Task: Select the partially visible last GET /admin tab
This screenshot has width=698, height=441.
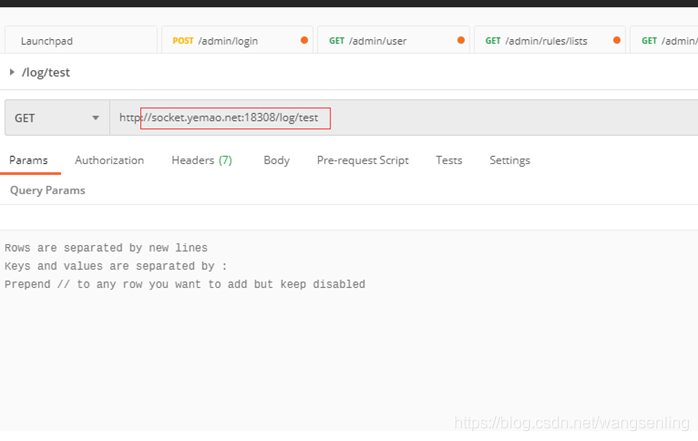Action: tap(664, 40)
